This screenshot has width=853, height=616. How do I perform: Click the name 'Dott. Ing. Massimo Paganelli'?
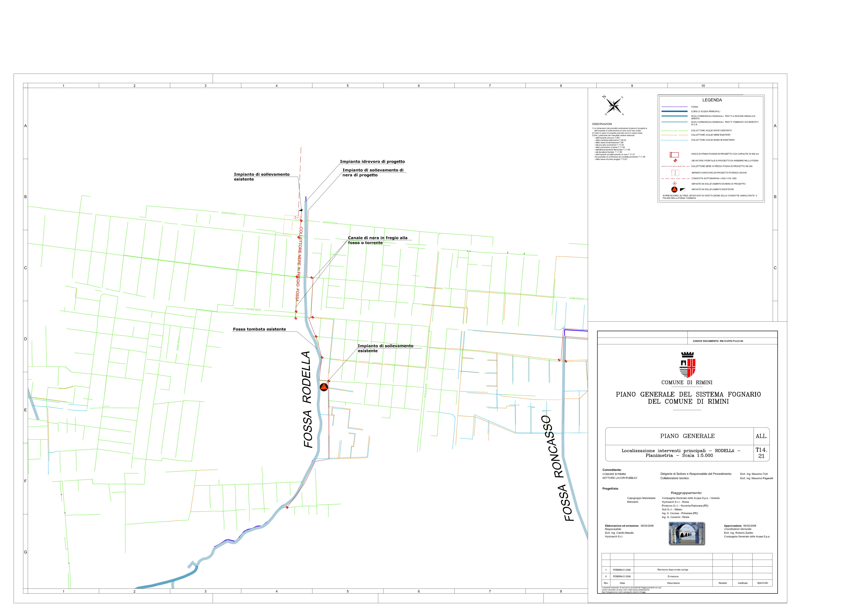tap(756, 478)
